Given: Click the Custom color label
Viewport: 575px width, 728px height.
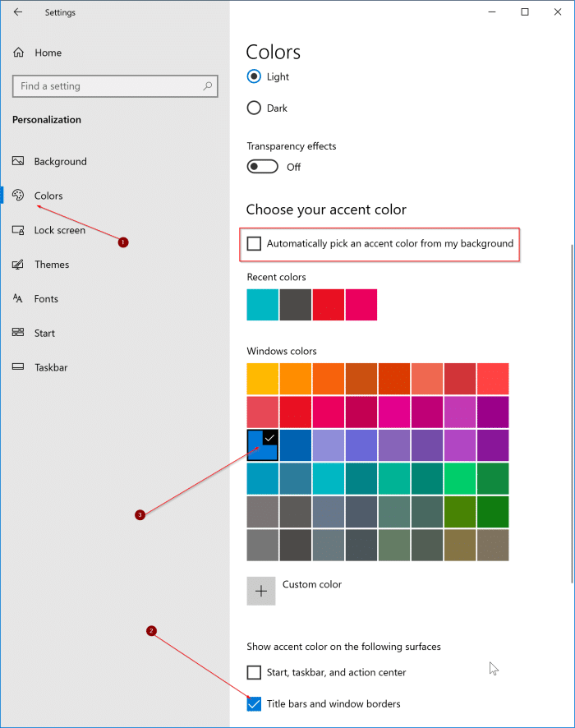Looking at the screenshot, I should coord(312,584).
